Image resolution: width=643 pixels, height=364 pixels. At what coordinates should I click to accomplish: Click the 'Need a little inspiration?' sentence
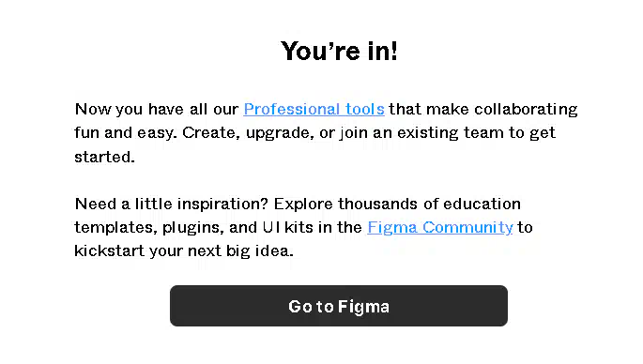pyautogui.click(x=172, y=204)
